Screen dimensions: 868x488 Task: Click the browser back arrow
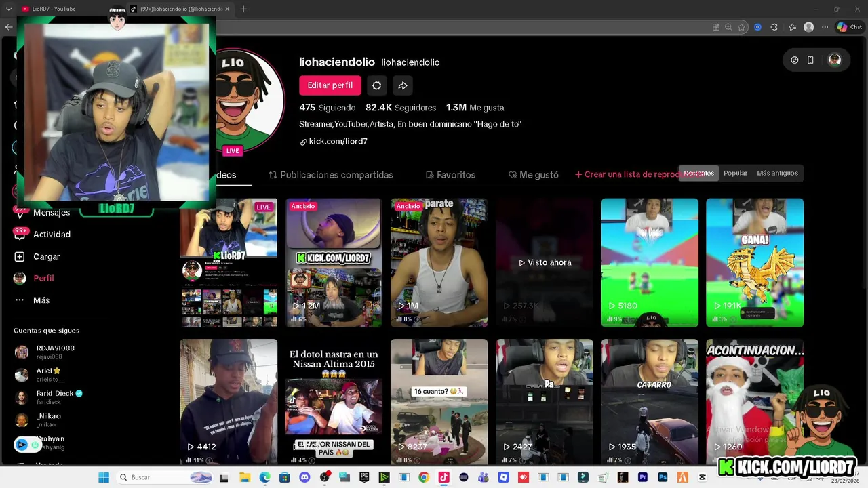8,27
